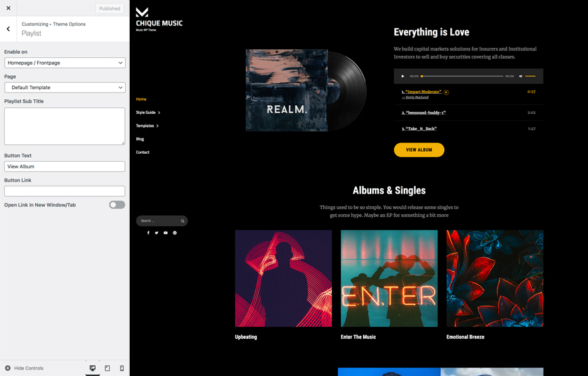588x376 pixels.
Task: Open the Contact menu item
Action: tap(142, 152)
